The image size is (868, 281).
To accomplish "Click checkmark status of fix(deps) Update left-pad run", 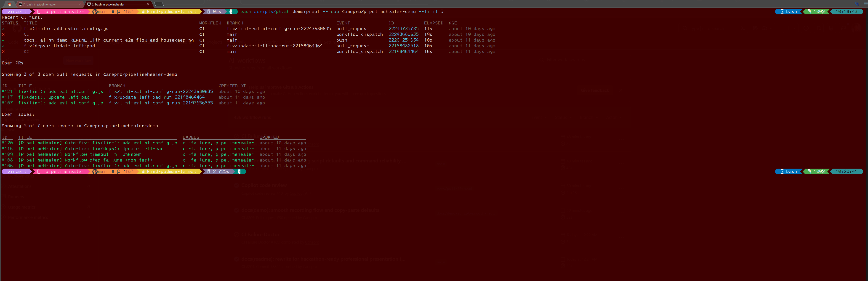I will pos(3,46).
